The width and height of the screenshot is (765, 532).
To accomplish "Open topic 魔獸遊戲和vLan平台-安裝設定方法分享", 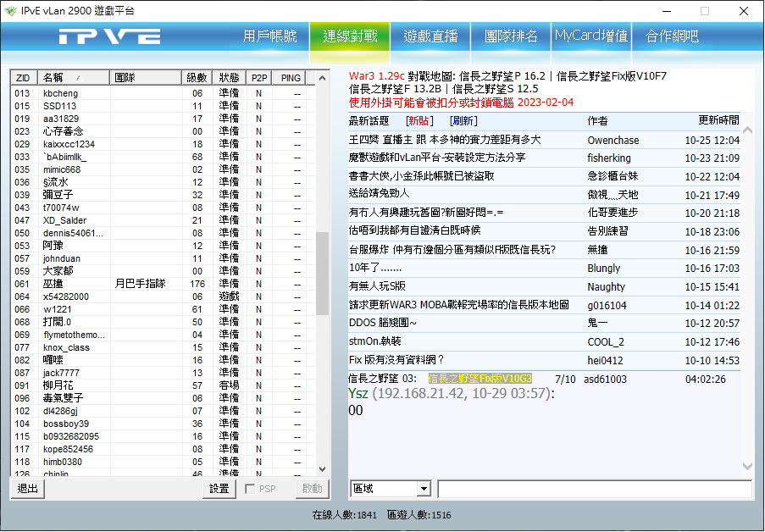I will (437, 158).
